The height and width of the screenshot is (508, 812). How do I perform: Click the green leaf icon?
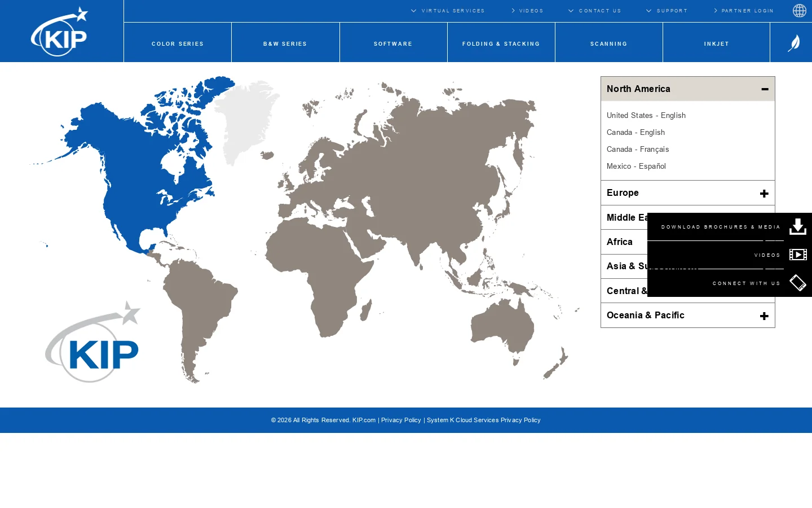(794, 43)
